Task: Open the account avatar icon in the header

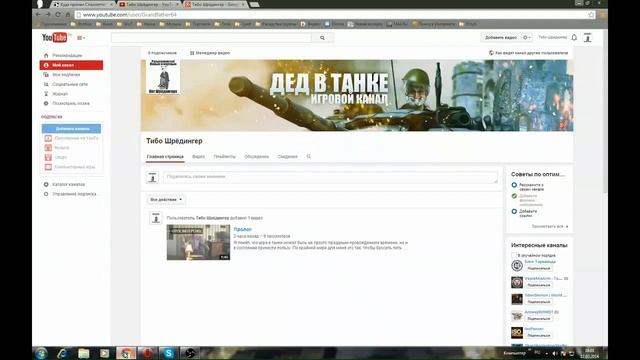Action: [x=588, y=38]
